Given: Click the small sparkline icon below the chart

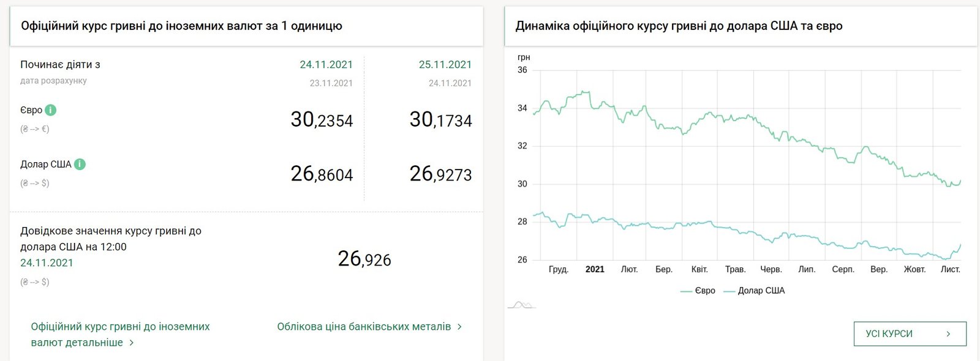Looking at the screenshot, I should point(521,303).
